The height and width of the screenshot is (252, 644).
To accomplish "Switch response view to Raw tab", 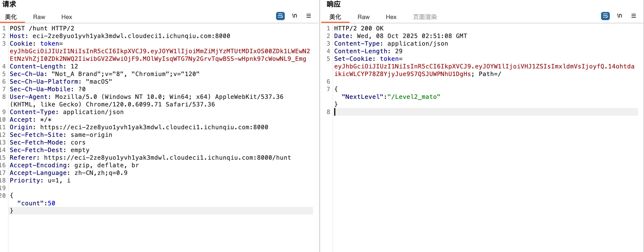I will (x=363, y=17).
